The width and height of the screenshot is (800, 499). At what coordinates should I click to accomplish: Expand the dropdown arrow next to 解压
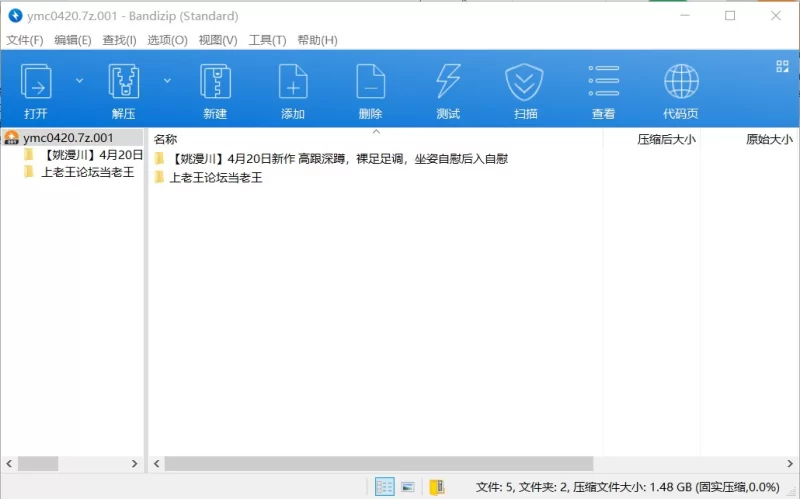167,81
